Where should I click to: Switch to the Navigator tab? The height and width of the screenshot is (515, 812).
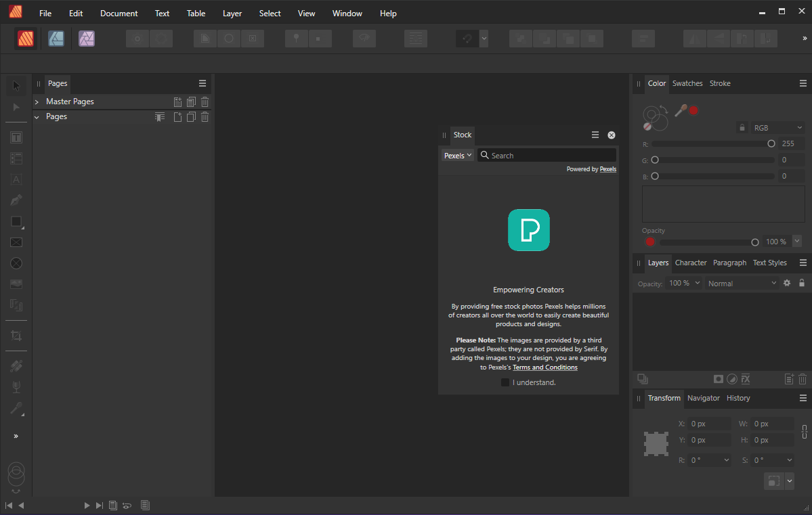pyautogui.click(x=703, y=398)
